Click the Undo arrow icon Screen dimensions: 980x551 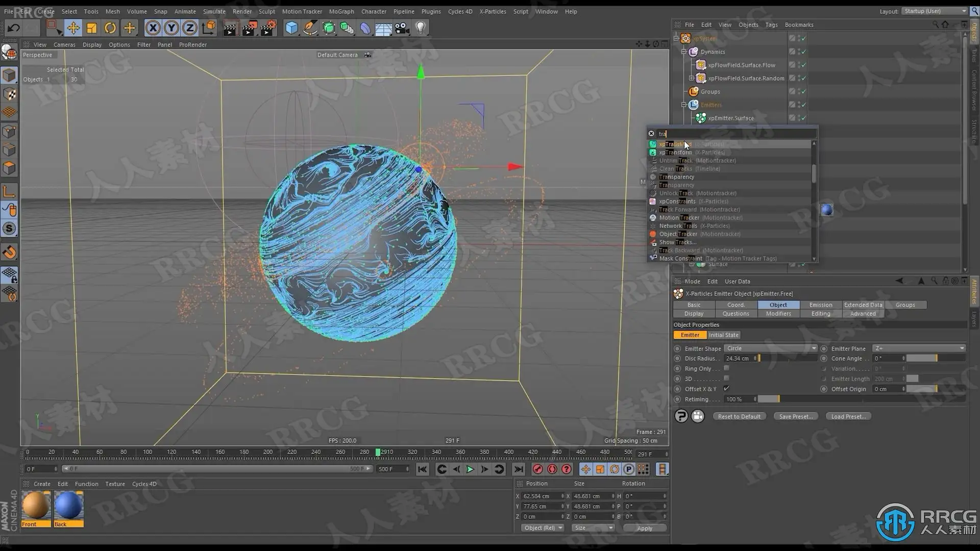[14, 28]
